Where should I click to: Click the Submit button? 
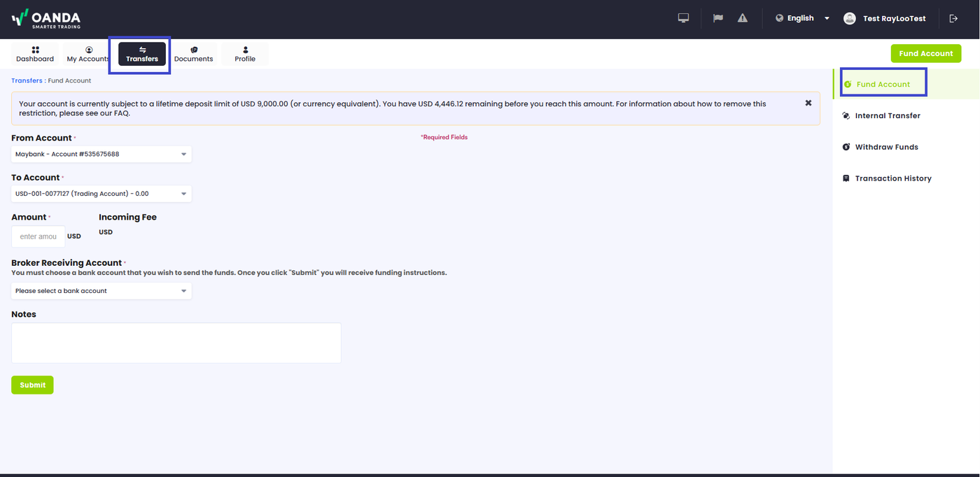click(32, 385)
